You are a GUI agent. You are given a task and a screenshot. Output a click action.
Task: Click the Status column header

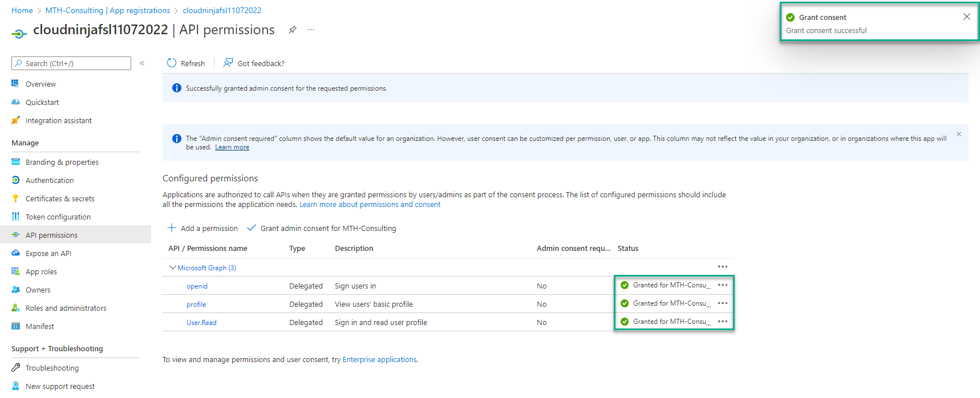point(628,248)
